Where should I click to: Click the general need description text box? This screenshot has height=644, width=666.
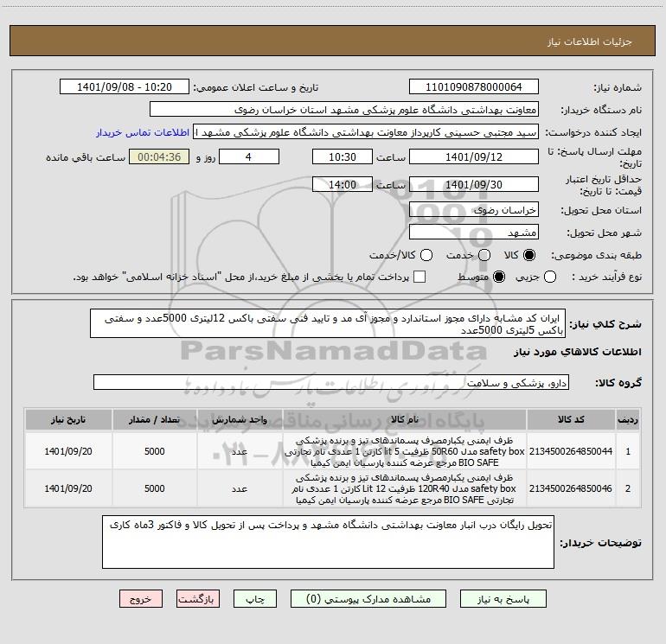click(x=328, y=323)
